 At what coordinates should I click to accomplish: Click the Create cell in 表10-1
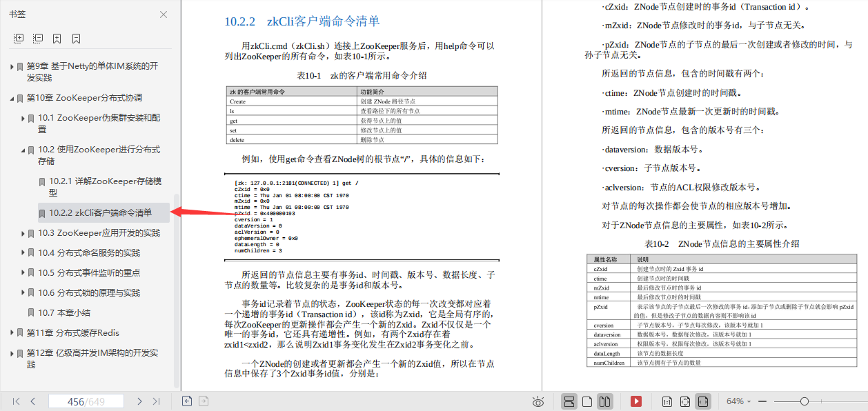click(x=292, y=101)
